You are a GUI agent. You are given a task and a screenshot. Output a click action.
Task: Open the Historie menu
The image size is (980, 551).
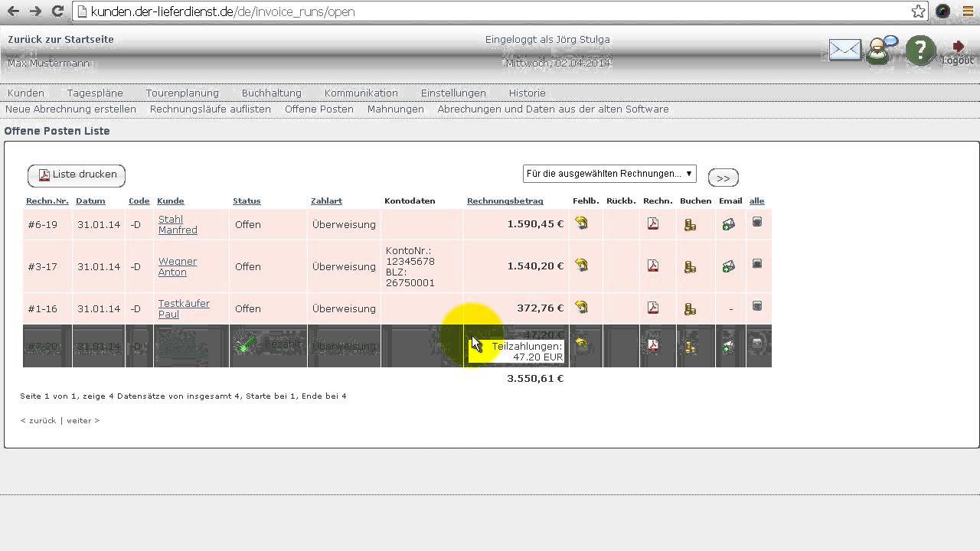[x=528, y=93]
